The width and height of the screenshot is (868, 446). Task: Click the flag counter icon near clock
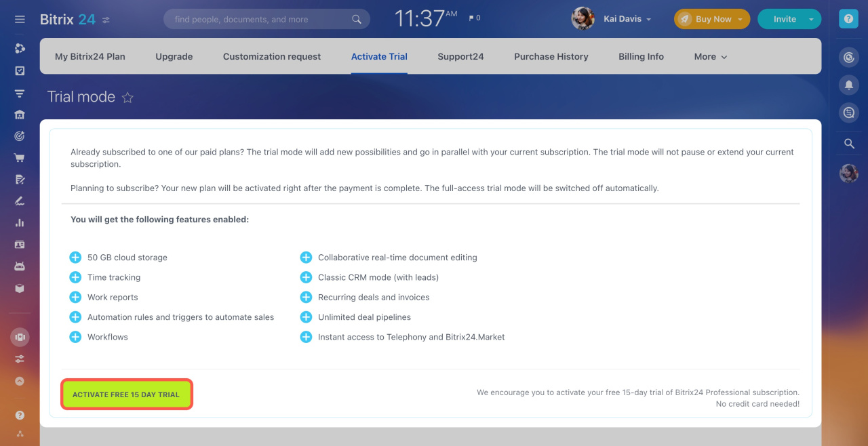[x=474, y=18]
